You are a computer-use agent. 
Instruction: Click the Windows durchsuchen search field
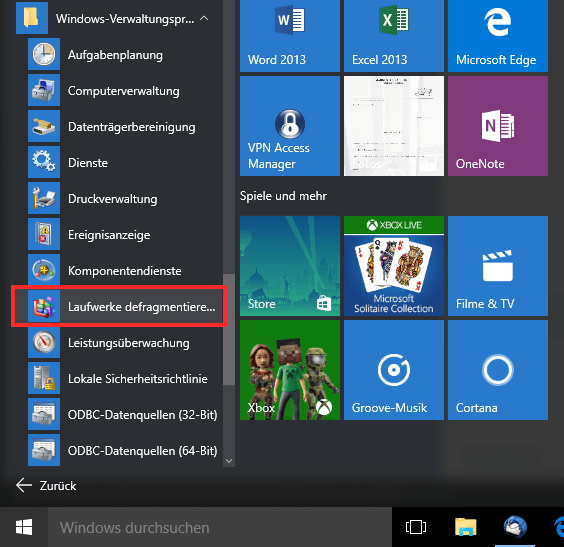coord(220,527)
